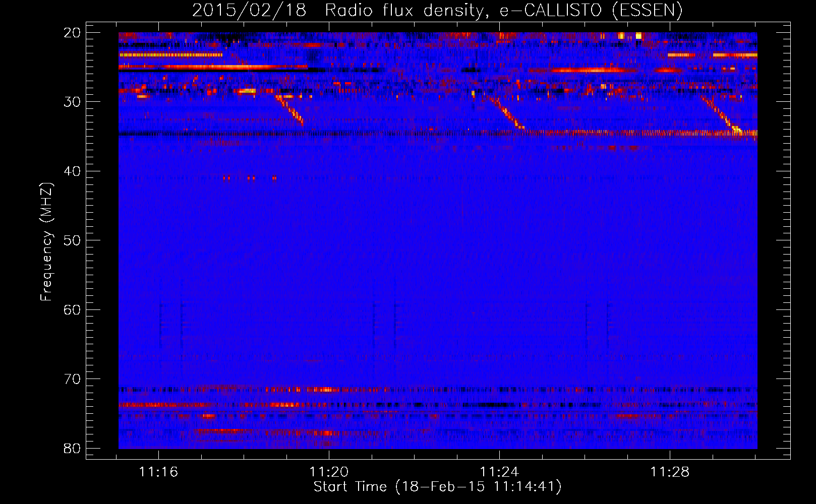Click the y-axis tick label "30"

point(72,102)
